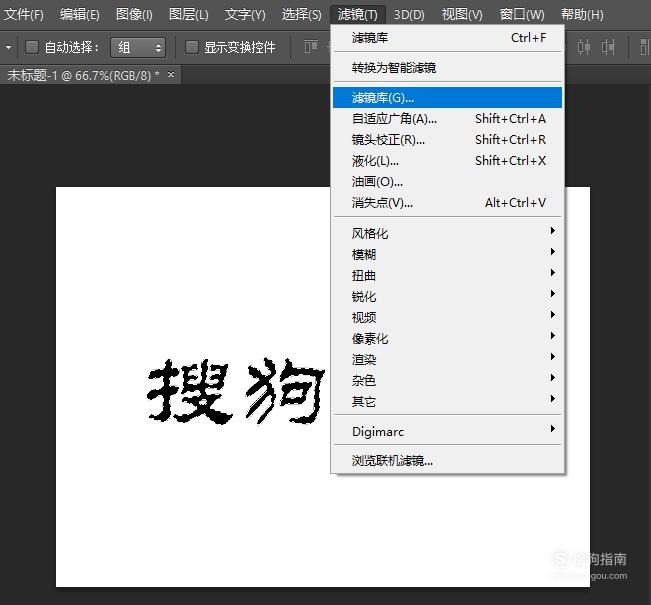Click the align top edges icon
The height and width of the screenshot is (605, 651).
[x=311, y=47]
